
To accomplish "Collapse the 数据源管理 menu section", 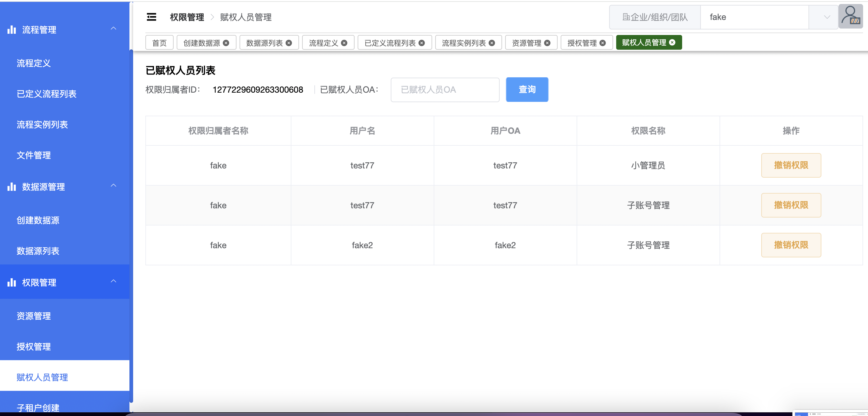I will (113, 186).
